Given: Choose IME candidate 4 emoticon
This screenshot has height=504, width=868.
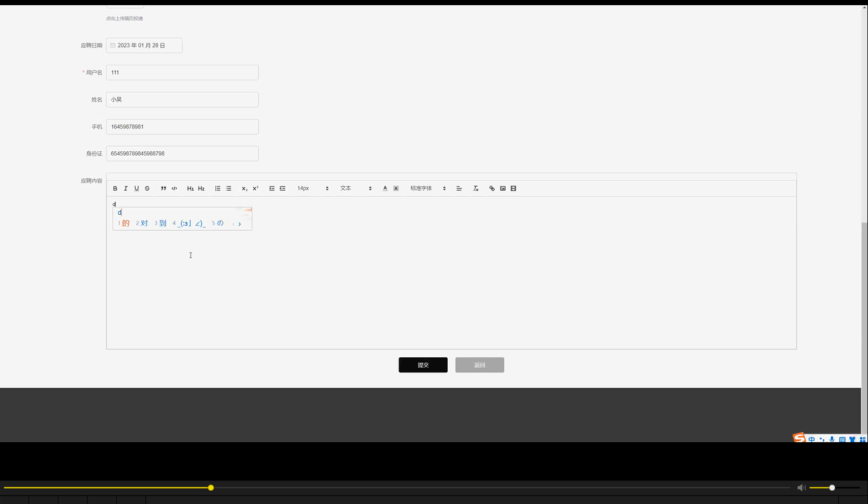Looking at the screenshot, I should 189,223.
